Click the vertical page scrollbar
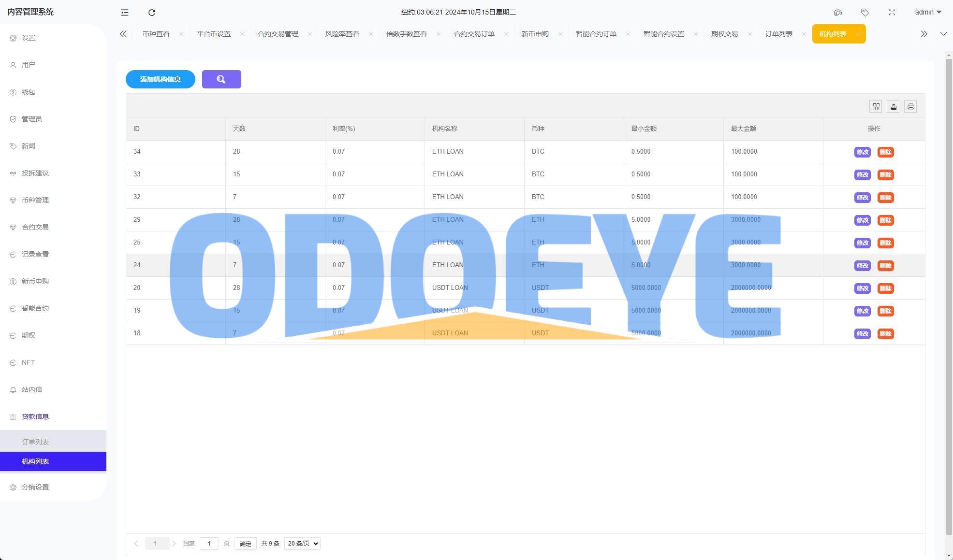The height and width of the screenshot is (560, 953). (x=949, y=297)
